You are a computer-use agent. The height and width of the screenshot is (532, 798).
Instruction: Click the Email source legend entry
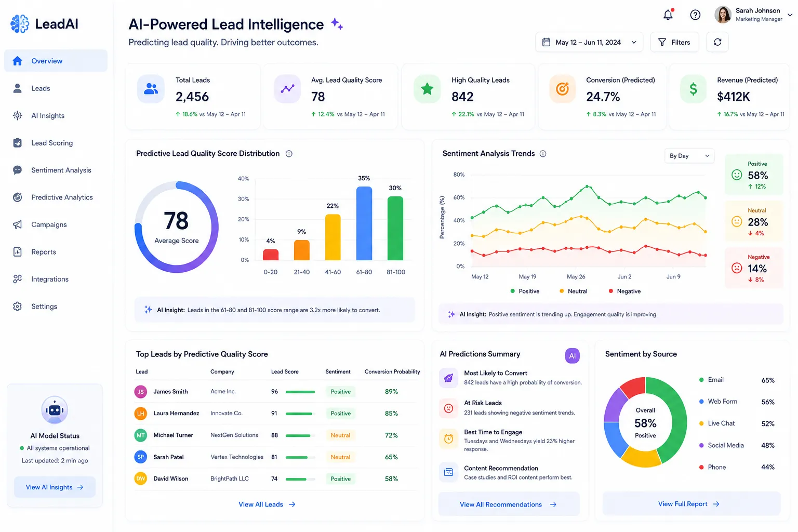(737, 380)
